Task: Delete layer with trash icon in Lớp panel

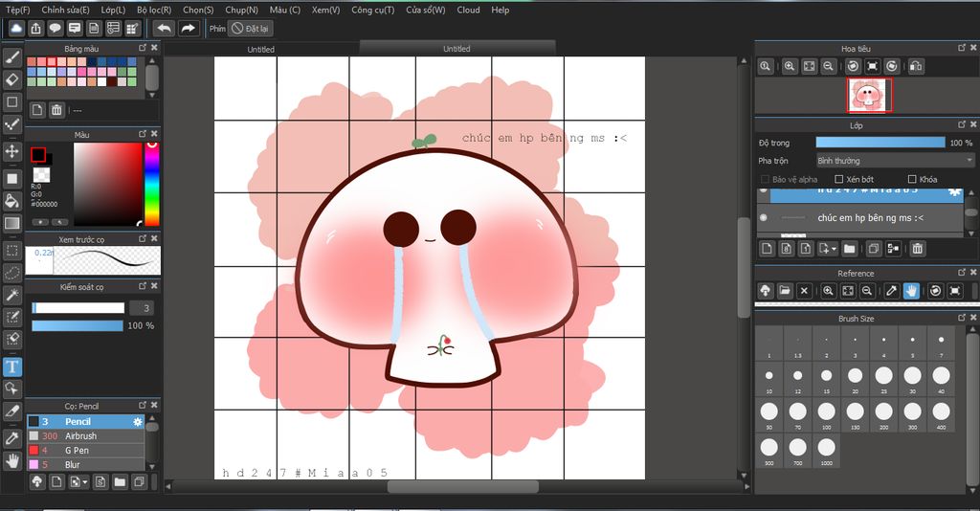Action: coord(917,249)
